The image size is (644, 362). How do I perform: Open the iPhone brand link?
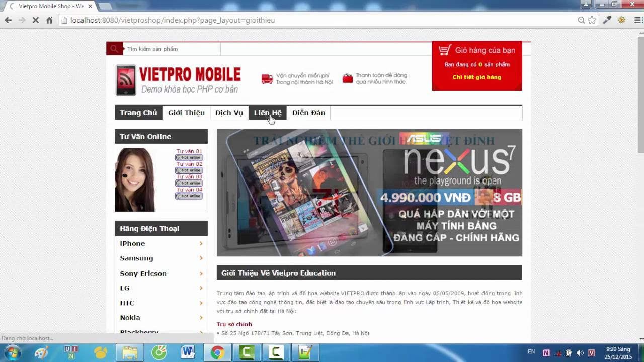pos(132,243)
